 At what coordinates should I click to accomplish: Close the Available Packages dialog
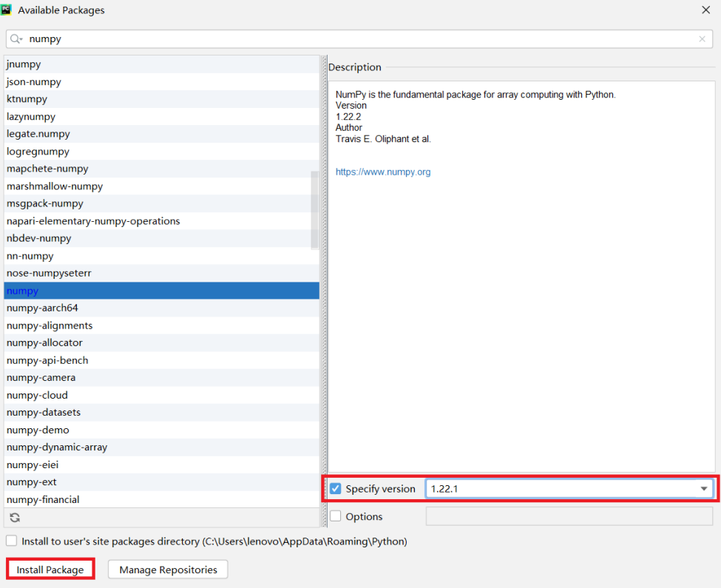point(705,10)
